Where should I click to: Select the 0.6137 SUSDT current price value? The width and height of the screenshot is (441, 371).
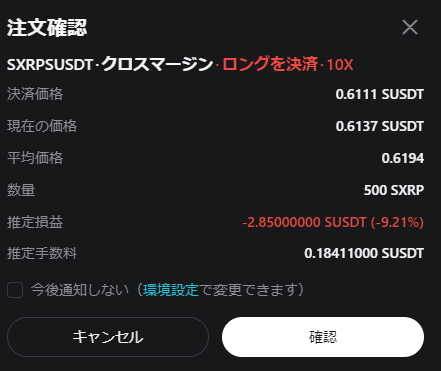pyautogui.click(x=380, y=126)
